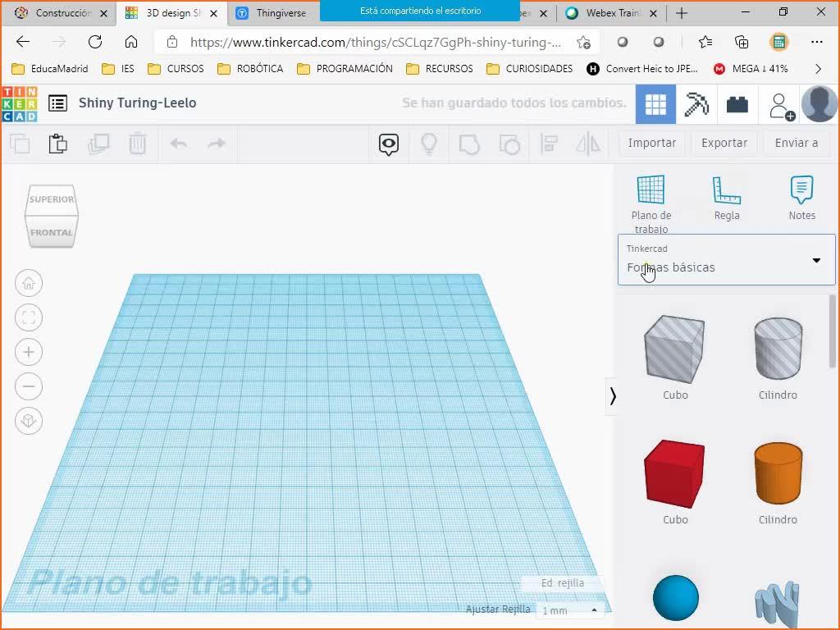This screenshot has height=630, width=840.
Task: Open the browser collections icon
Action: point(742,42)
